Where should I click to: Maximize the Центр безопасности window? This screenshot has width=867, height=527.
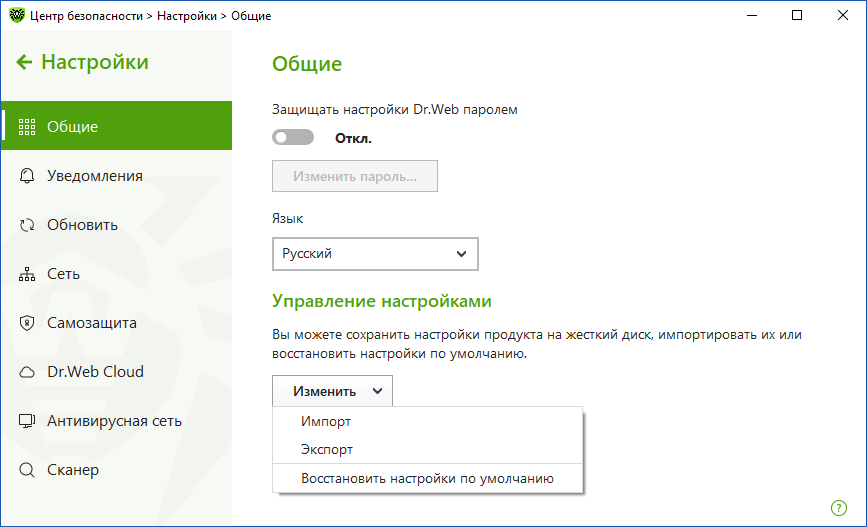[797, 15]
